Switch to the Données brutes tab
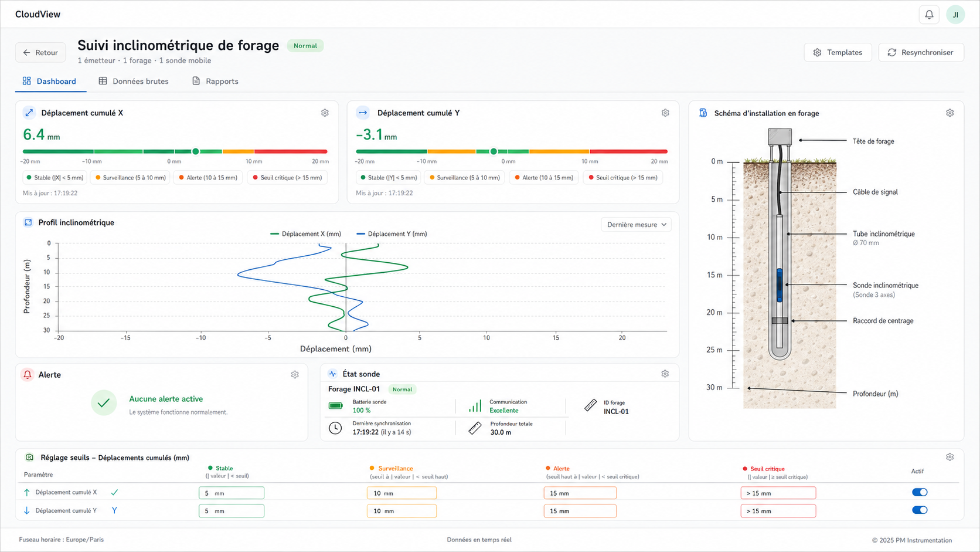 [x=134, y=81]
